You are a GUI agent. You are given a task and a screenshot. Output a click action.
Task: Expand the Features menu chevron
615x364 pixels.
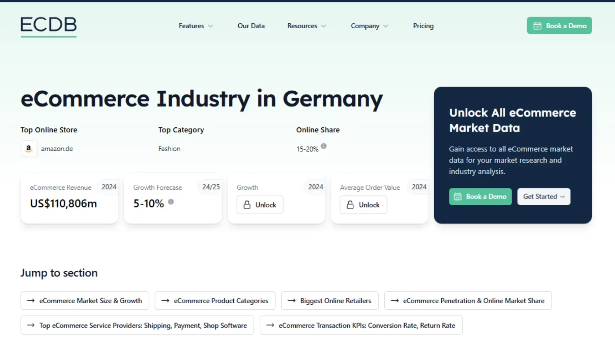[x=210, y=26]
